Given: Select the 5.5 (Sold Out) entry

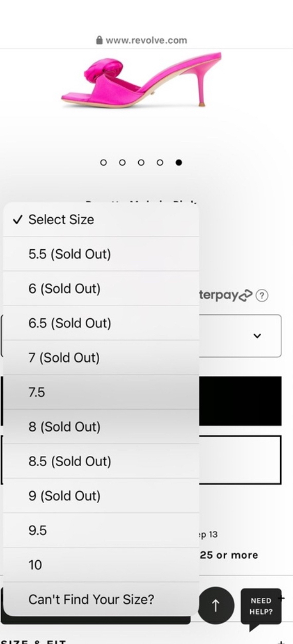Looking at the screenshot, I should [101, 254].
